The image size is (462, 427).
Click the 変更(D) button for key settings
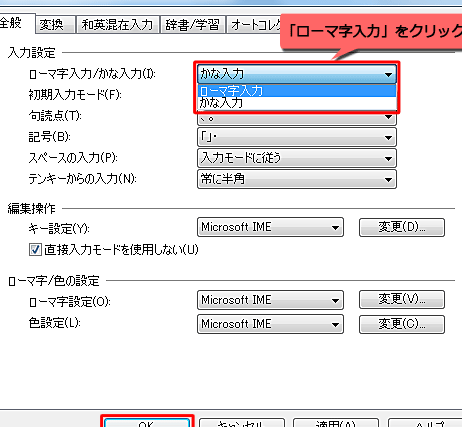point(402,227)
